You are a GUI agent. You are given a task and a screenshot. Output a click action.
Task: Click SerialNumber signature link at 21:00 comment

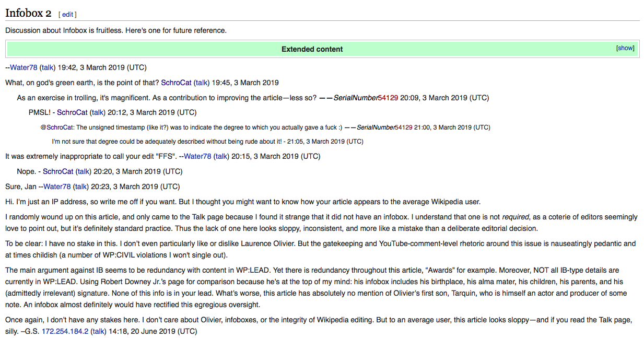pos(376,127)
